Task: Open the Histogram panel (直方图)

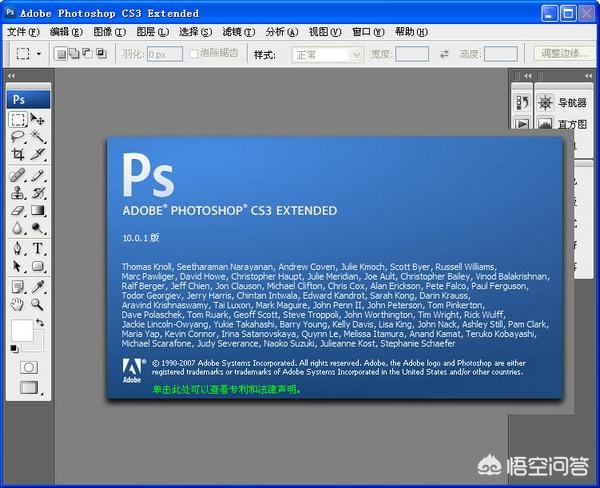Action: tap(562, 124)
